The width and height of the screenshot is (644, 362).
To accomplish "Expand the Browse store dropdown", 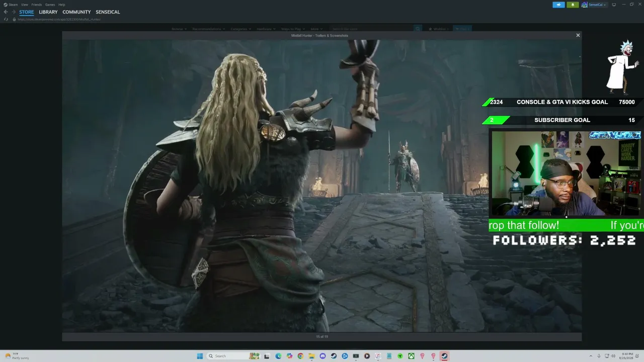I will [179, 29].
